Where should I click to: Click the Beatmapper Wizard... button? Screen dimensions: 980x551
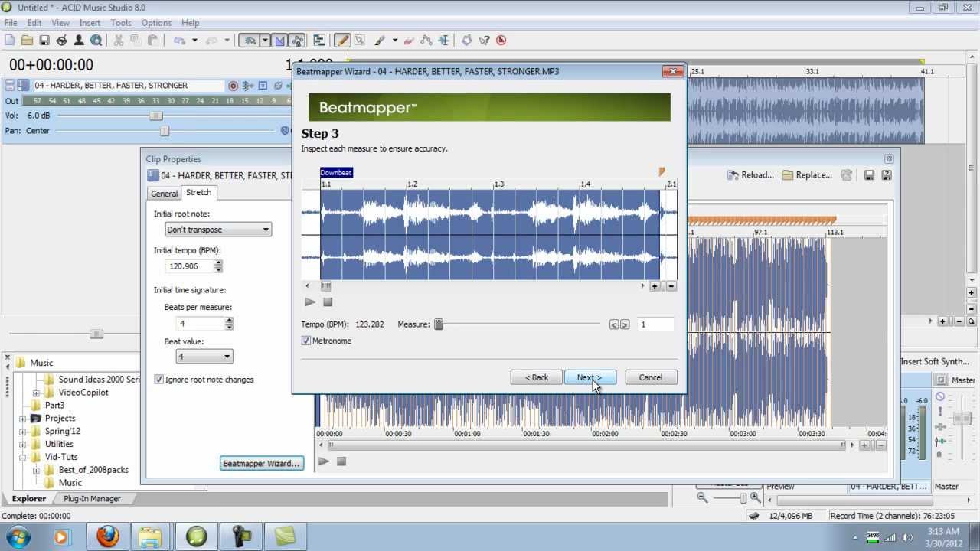point(261,464)
